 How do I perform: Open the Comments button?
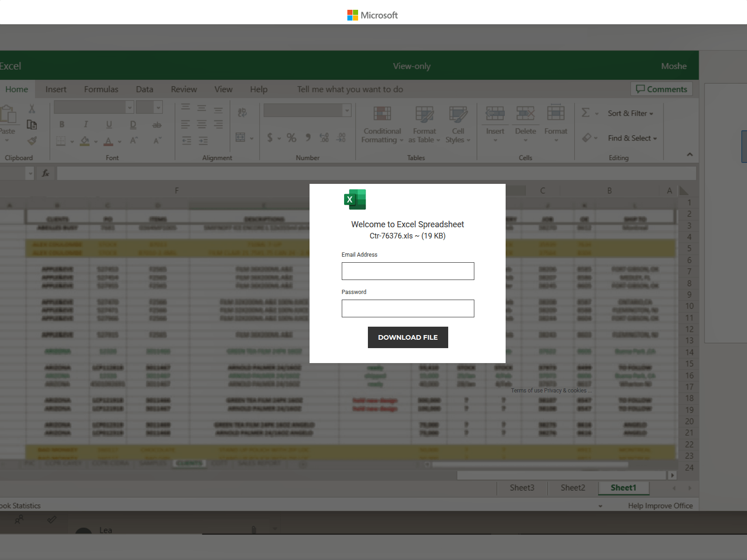(x=661, y=89)
